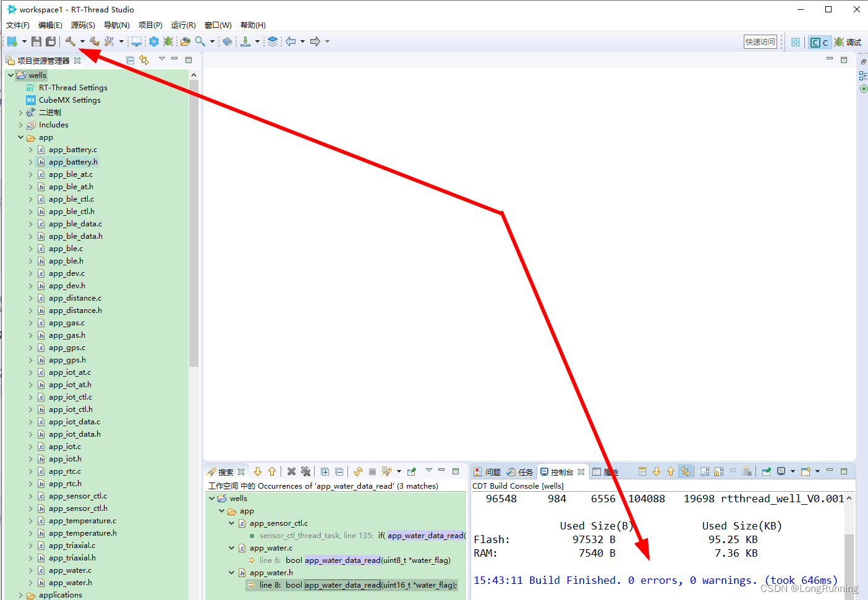Click the Save icon in the main toolbar

pyautogui.click(x=36, y=41)
